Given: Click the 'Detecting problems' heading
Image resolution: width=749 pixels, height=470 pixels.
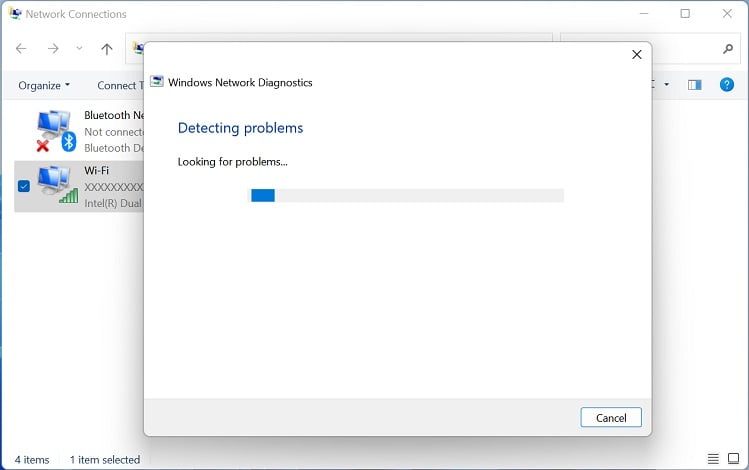Looking at the screenshot, I should click(240, 128).
